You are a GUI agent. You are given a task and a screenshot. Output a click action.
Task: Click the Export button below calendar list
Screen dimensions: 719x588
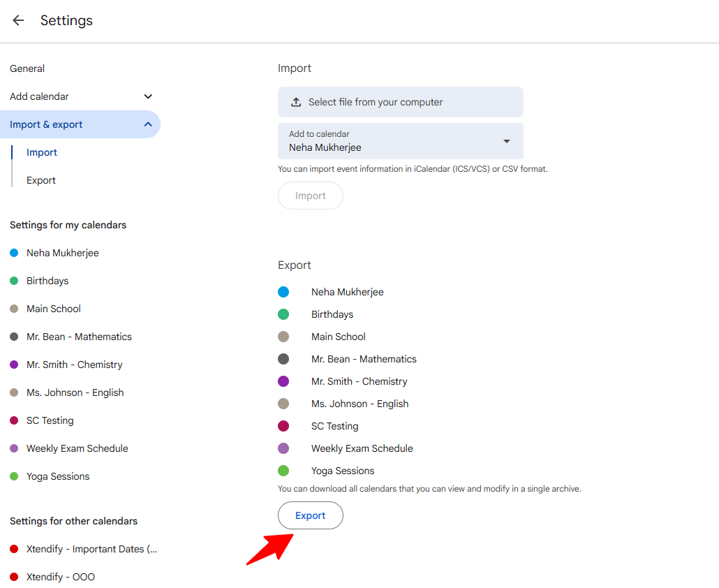[x=311, y=515]
